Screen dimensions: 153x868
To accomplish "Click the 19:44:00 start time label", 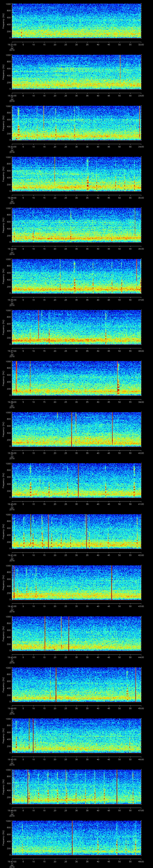I will 12,708.
